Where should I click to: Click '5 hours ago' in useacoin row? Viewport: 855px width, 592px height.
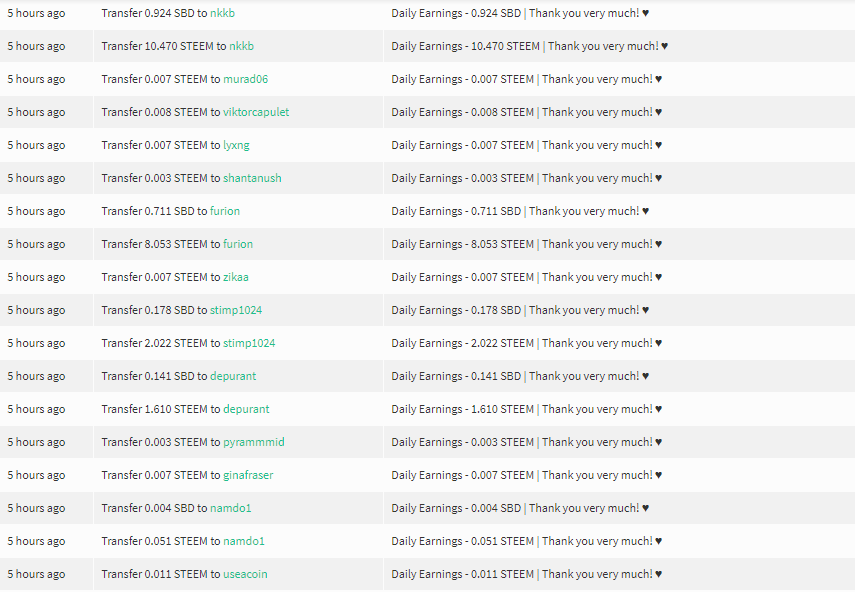(37, 574)
